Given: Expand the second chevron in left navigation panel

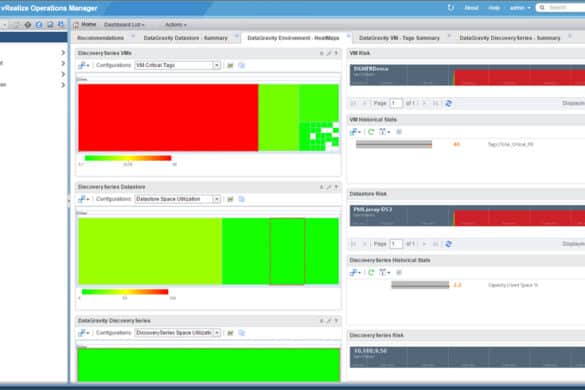Looking at the screenshot, I should pyautogui.click(x=63, y=63).
